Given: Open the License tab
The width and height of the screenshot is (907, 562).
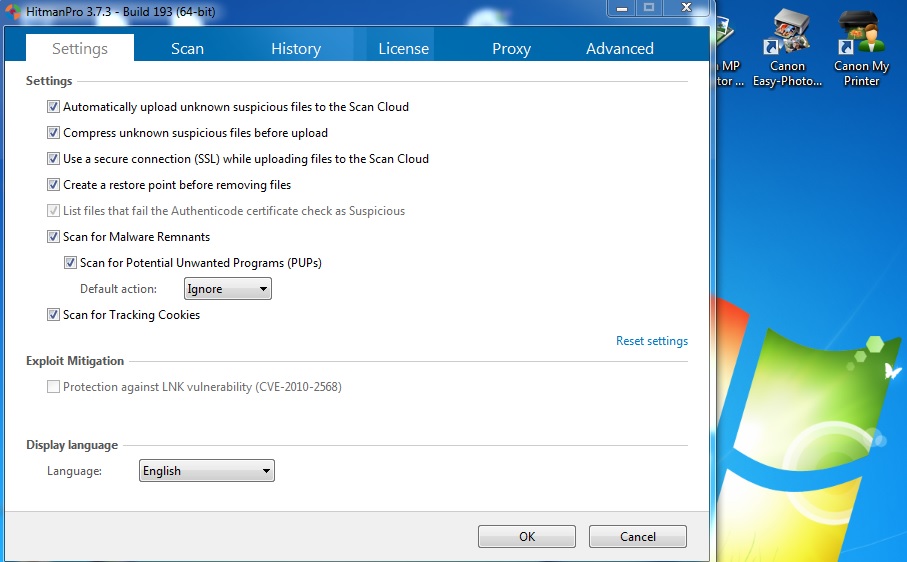Looking at the screenshot, I should coord(403,49).
